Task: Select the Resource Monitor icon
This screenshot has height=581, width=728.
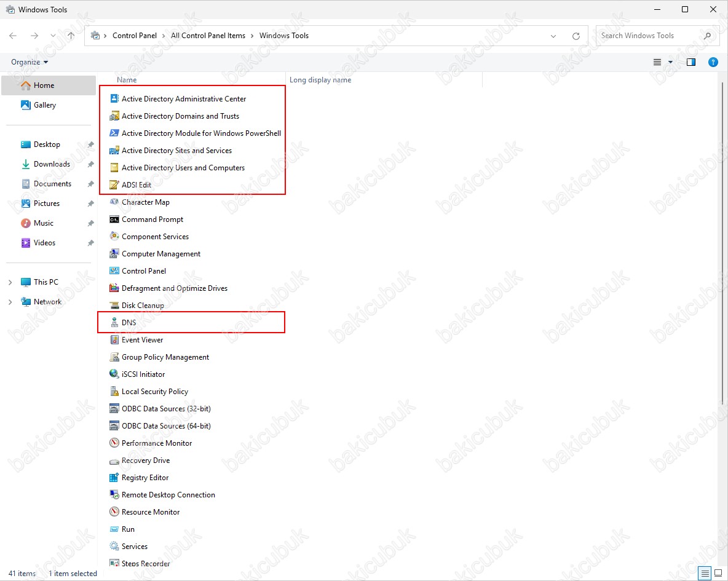Action: click(114, 512)
